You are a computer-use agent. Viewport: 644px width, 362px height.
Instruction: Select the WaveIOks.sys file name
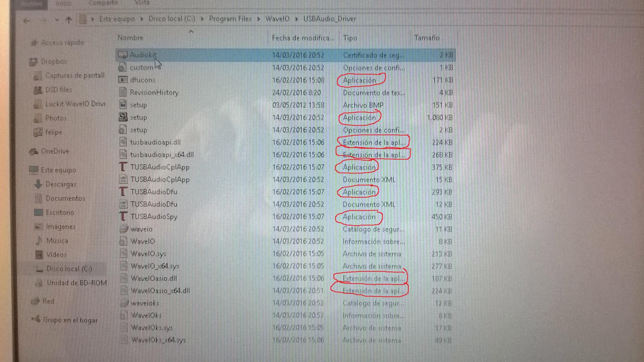tap(152, 328)
